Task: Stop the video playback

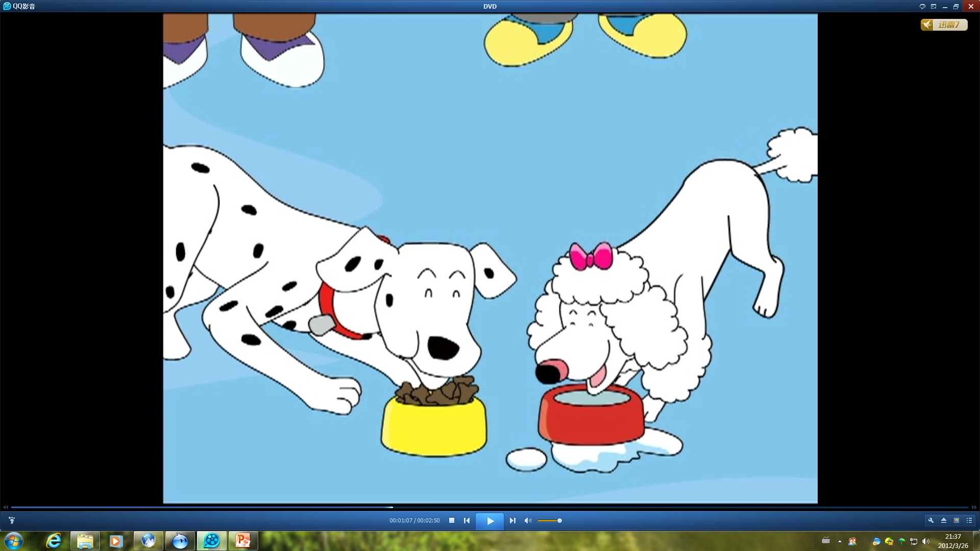Action: coord(452,520)
